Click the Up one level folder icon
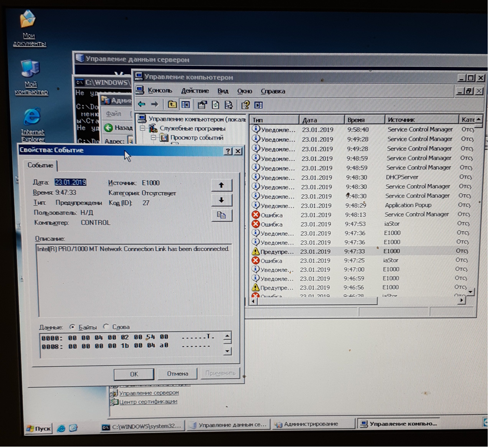The width and height of the screenshot is (491, 448). coord(172,105)
